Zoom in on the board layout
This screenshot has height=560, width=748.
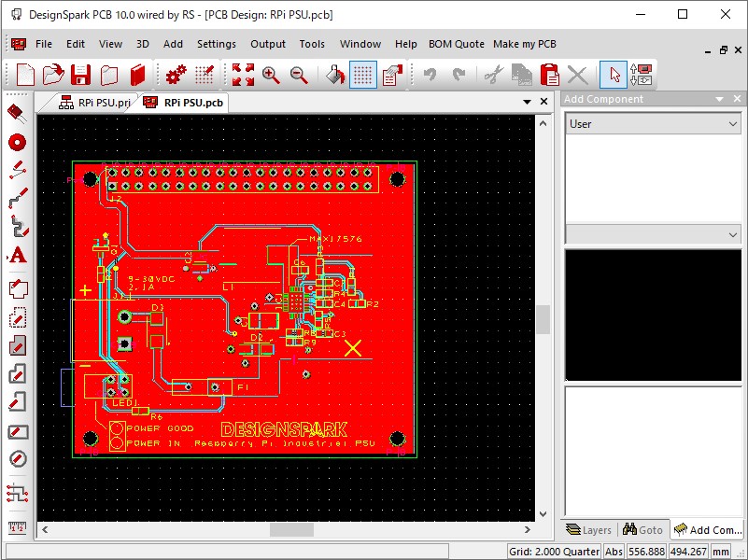[x=270, y=75]
